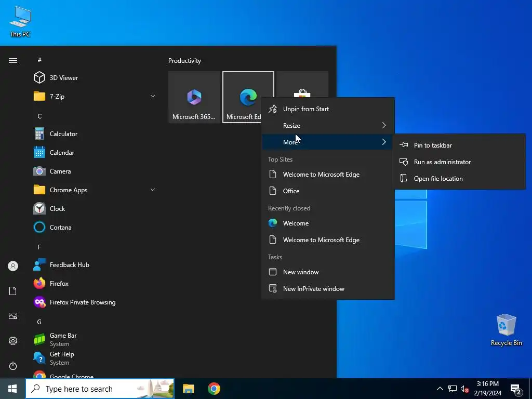532x399 pixels.
Task: Select New window task
Action: pos(328,272)
